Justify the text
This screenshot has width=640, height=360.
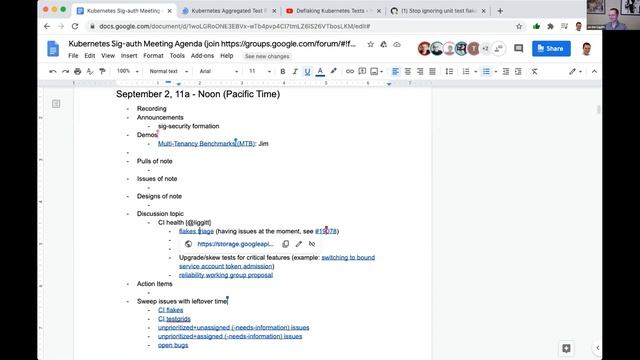432,71
